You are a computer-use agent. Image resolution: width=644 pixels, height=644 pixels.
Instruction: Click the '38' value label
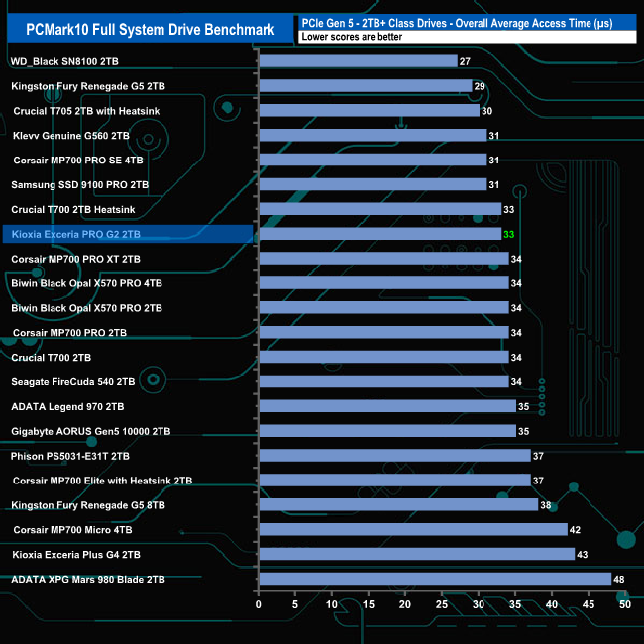(546, 505)
